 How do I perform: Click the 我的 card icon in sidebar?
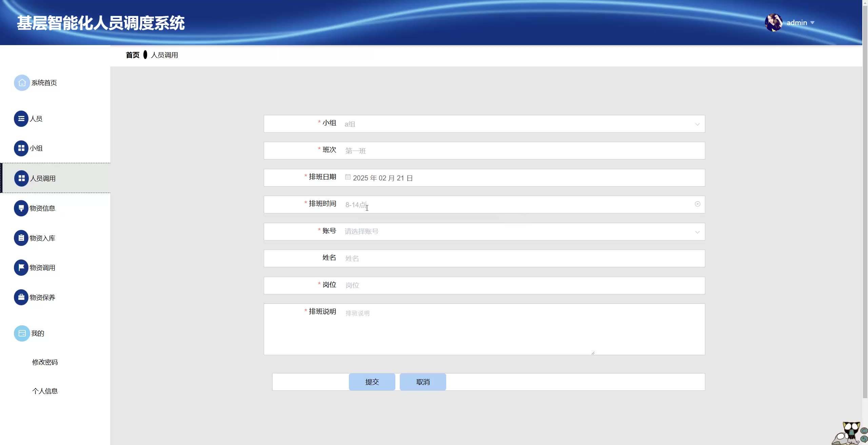tap(22, 333)
